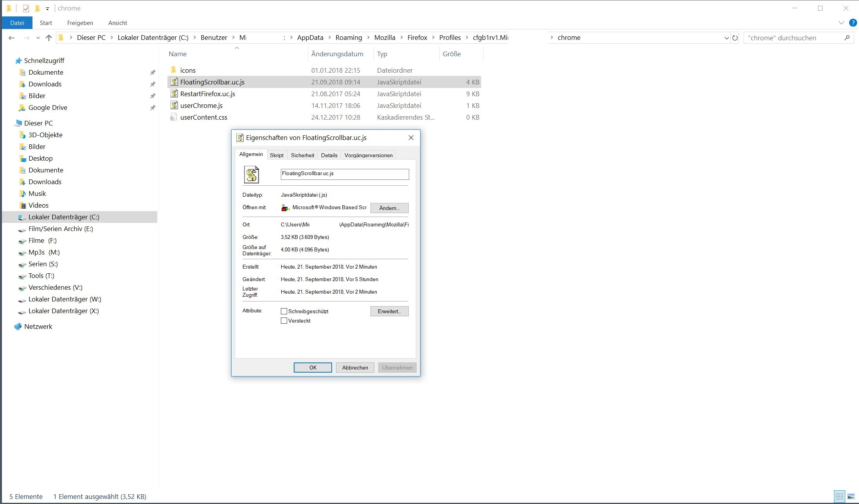The height and width of the screenshot is (504, 859).
Task: Sort by the Änderungsdatum column header
Action: (337, 54)
